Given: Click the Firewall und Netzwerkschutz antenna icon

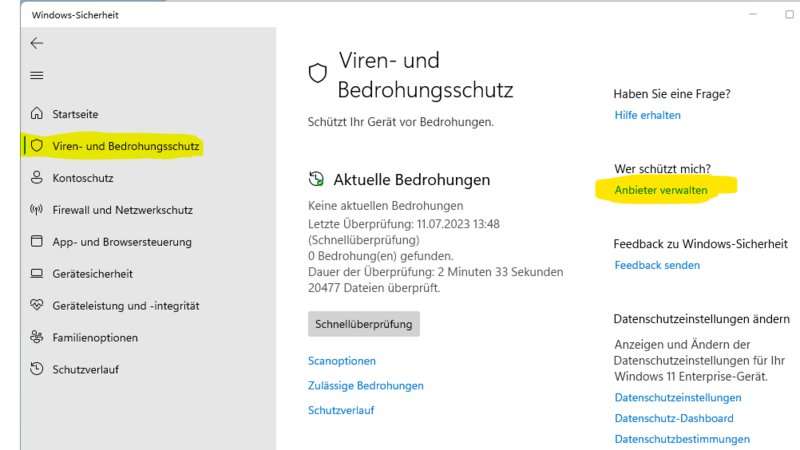Looking at the screenshot, I should 37,210.
